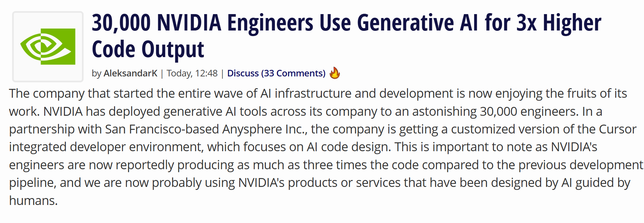Click the NVIDIA logo thumbnail

tap(48, 47)
